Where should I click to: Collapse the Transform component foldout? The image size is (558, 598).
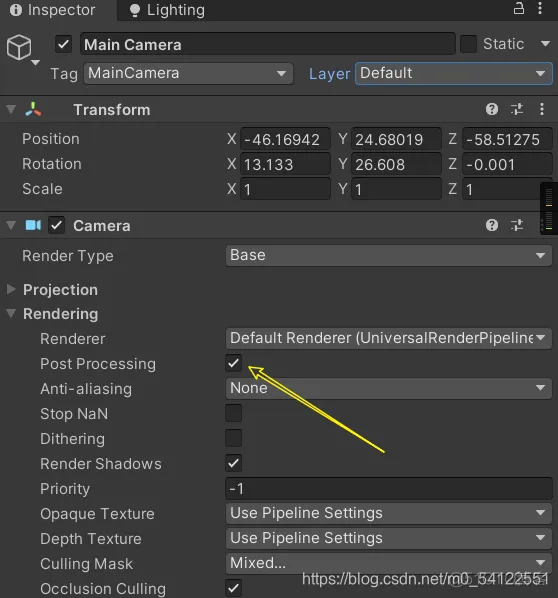tap(11, 110)
